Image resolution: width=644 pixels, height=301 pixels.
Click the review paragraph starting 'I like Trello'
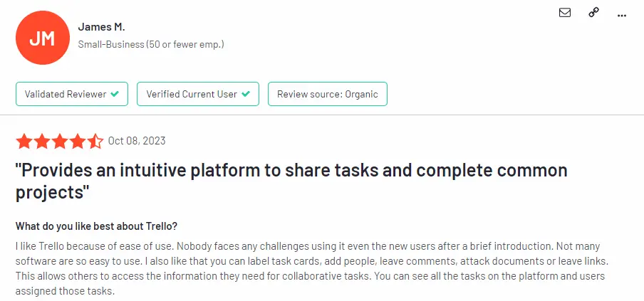[310, 268]
